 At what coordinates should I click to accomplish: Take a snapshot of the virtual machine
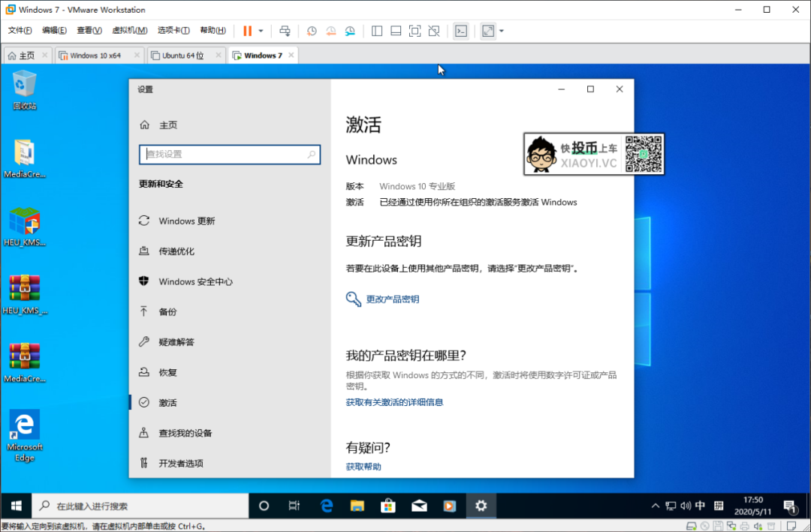[x=312, y=31]
